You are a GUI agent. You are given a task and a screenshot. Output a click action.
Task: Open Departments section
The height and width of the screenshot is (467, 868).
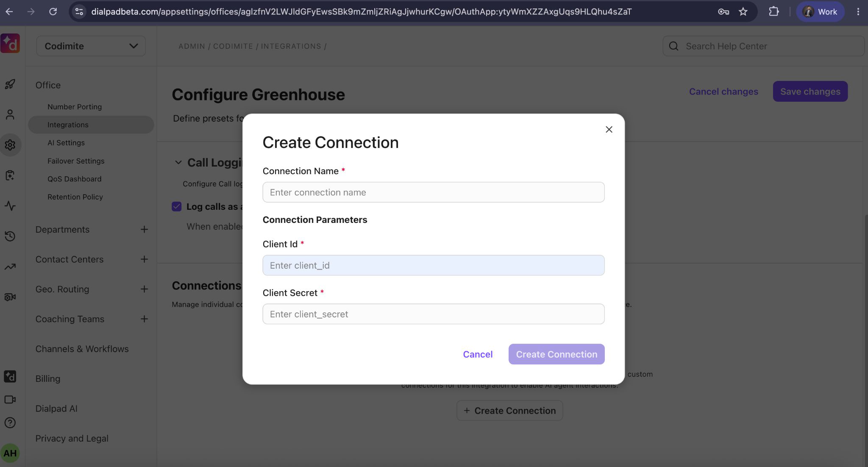tap(62, 229)
